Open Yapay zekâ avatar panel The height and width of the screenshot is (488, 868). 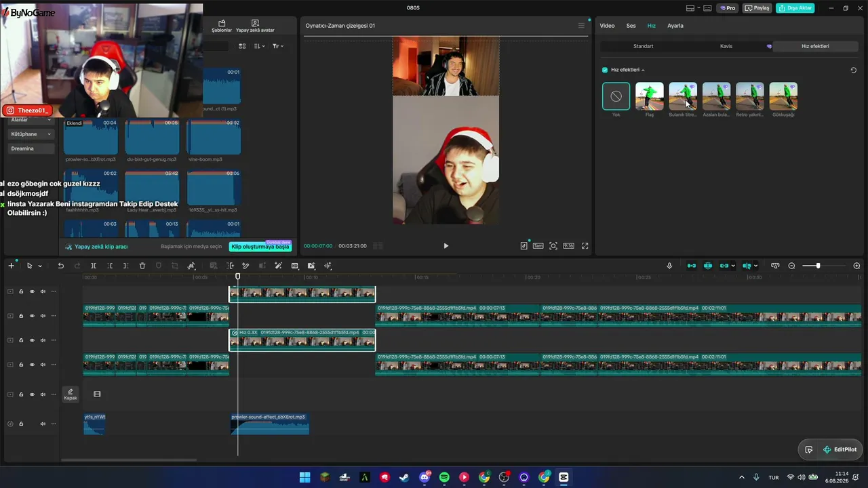[255, 26]
